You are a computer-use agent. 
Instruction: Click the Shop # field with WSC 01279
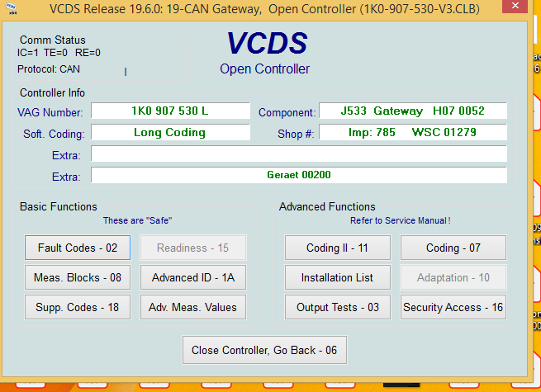tap(413, 132)
